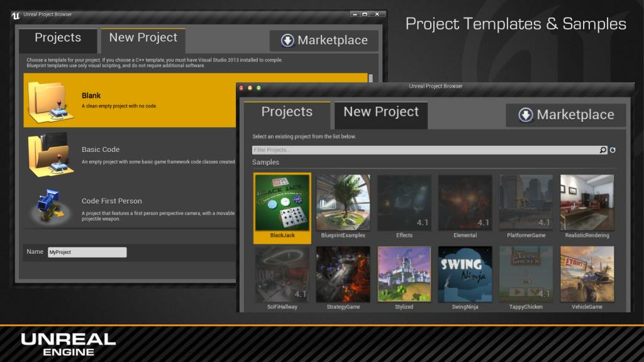
Task: Minimize the back Unreal Project Browser window
Action: [x=355, y=14]
